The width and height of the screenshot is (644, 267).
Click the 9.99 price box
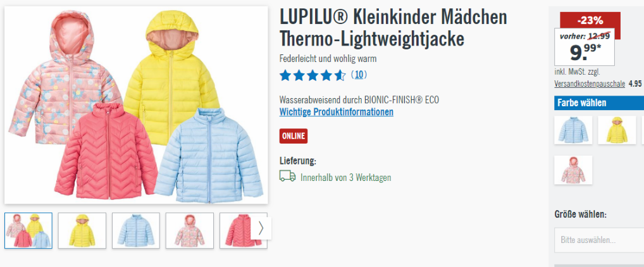click(x=585, y=47)
